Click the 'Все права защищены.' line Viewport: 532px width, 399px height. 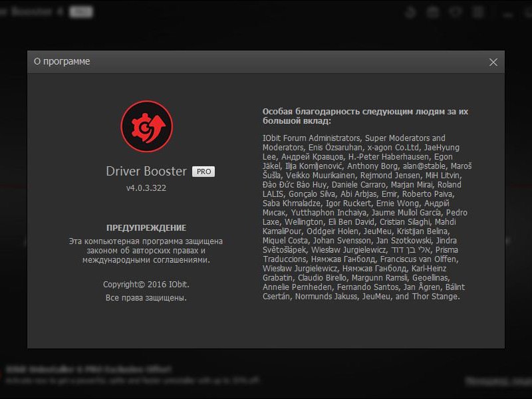click(x=146, y=298)
